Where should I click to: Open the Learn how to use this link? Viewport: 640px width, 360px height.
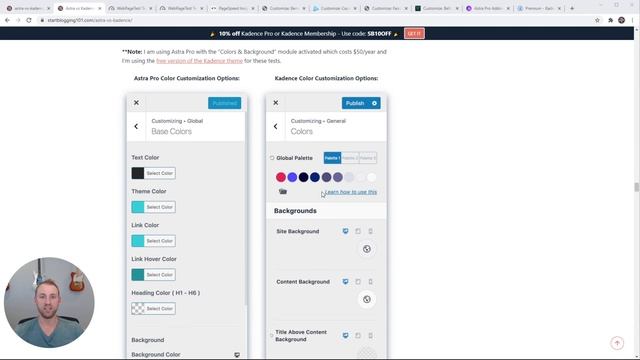351,192
